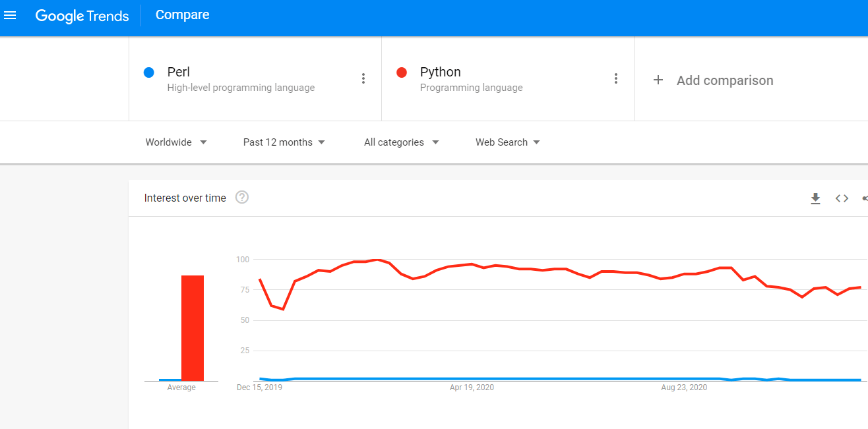The height and width of the screenshot is (429, 868).
Task: Go to Google Trends home logo
Action: [x=82, y=16]
